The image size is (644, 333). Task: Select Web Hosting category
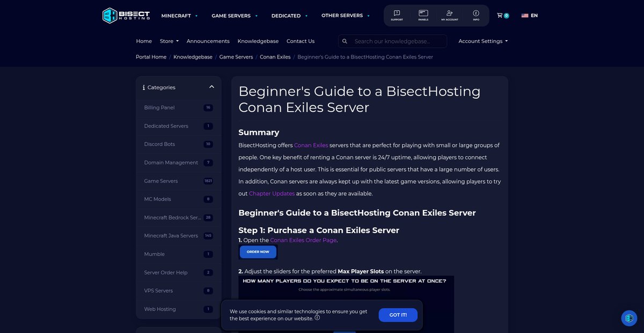178,309
